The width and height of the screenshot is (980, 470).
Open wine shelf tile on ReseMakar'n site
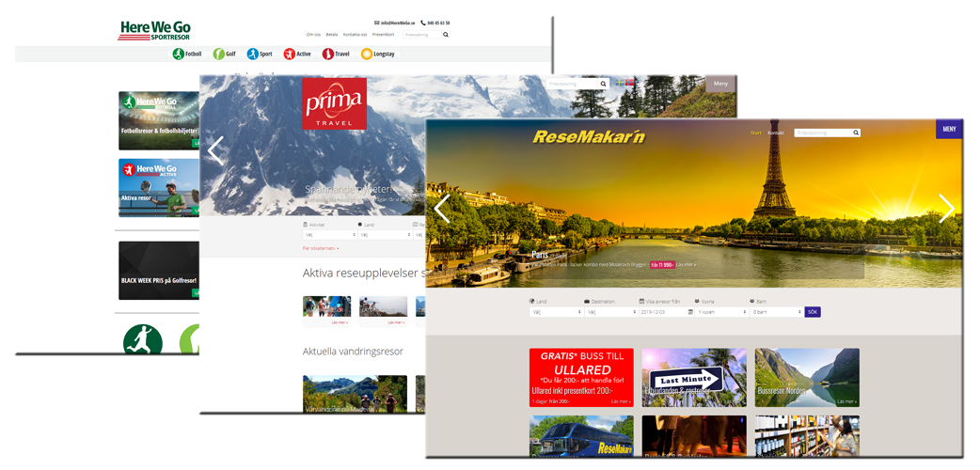pos(807,435)
